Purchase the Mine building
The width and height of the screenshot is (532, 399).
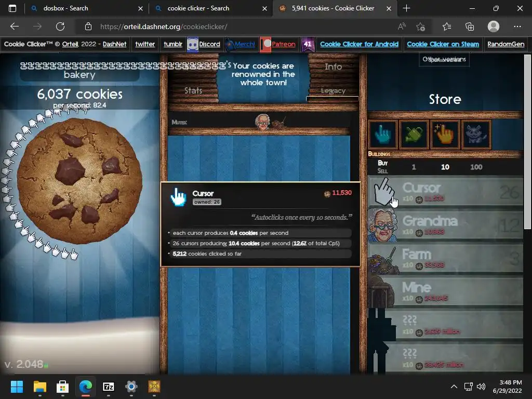(x=445, y=291)
